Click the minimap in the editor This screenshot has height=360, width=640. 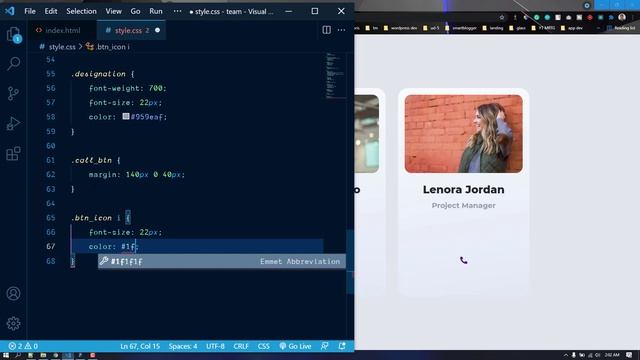(x=336, y=75)
